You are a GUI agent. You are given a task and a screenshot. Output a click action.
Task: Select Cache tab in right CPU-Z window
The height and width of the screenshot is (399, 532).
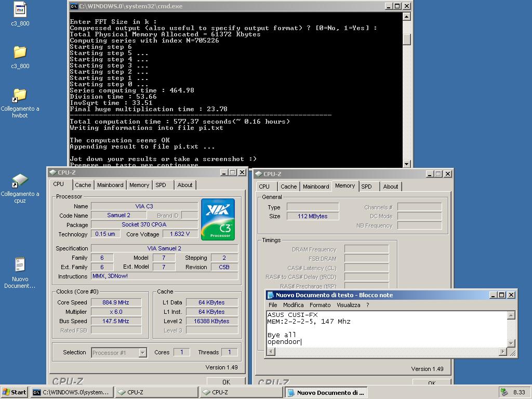pos(289,187)
